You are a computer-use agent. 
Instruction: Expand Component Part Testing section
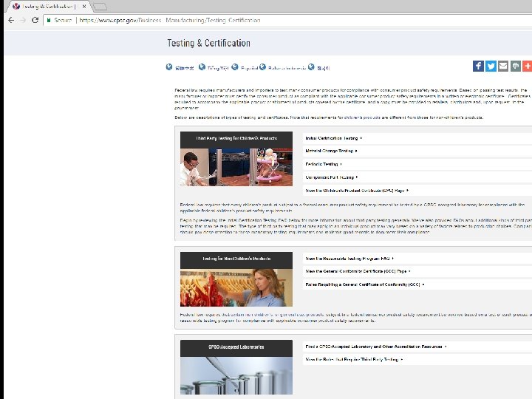417,177
